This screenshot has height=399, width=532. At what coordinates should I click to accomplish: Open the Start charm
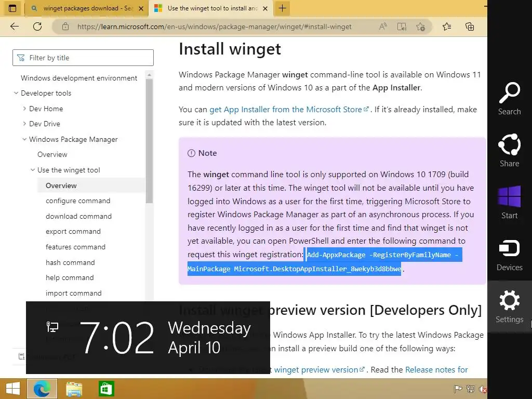point(509,202)
